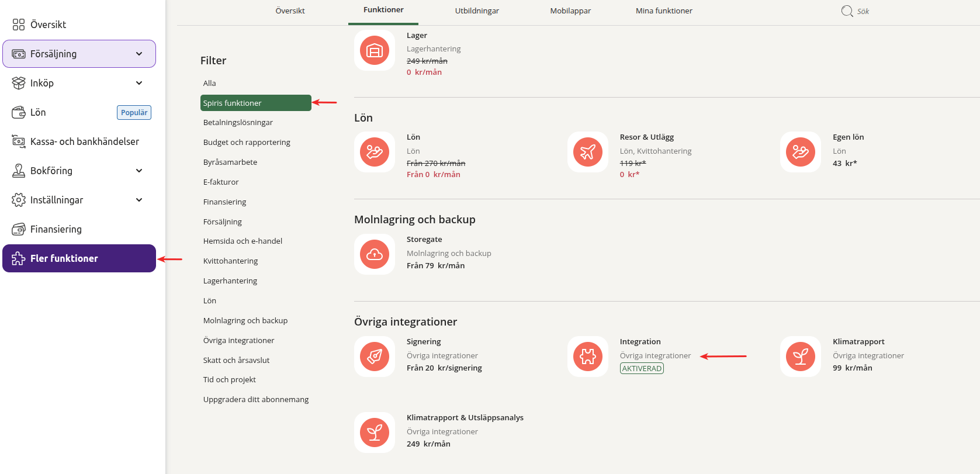Click the Integration puzzle piece icon
980x474 pixels.
[587, 357]
